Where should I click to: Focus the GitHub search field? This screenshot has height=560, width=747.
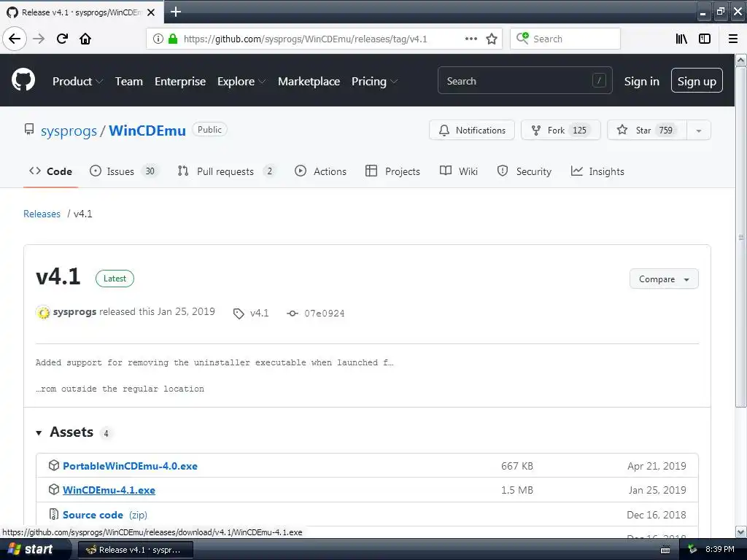pyautogui.click(x=525, y=80)
